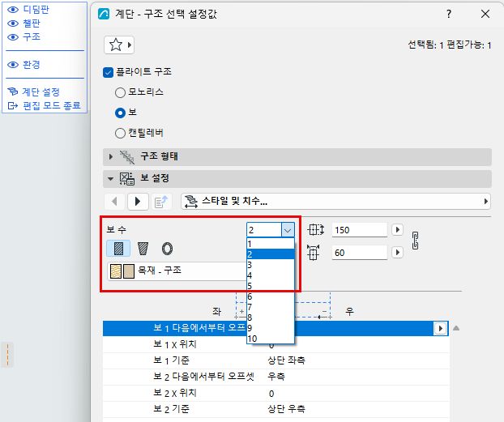Edit the 150 beam height field
504x422 pixels.
(x=359, y=230)
